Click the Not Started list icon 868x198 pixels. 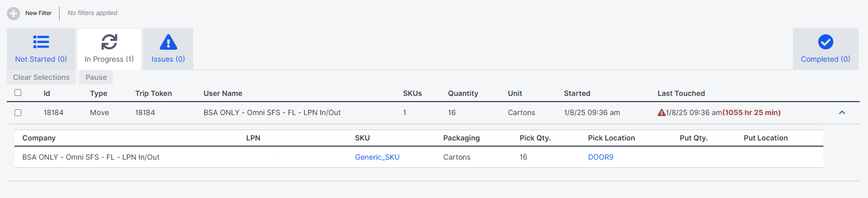41,42
